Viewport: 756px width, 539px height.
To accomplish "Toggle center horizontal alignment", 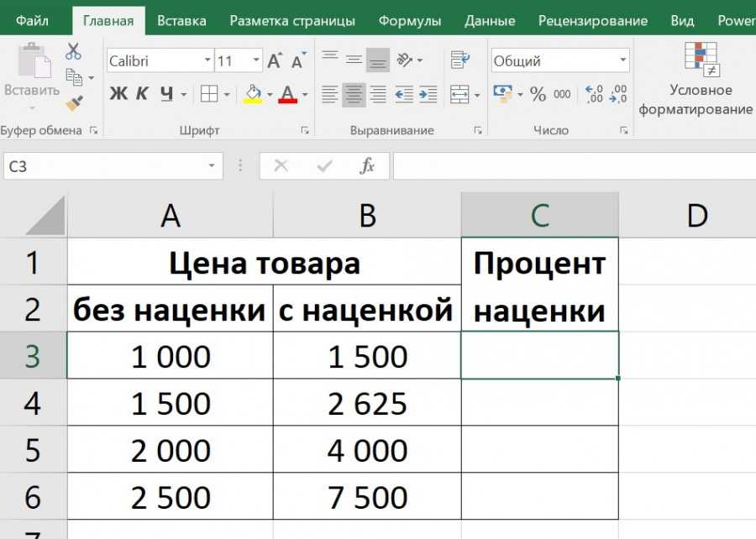I will pyautogui.click(x=354, y=94).
